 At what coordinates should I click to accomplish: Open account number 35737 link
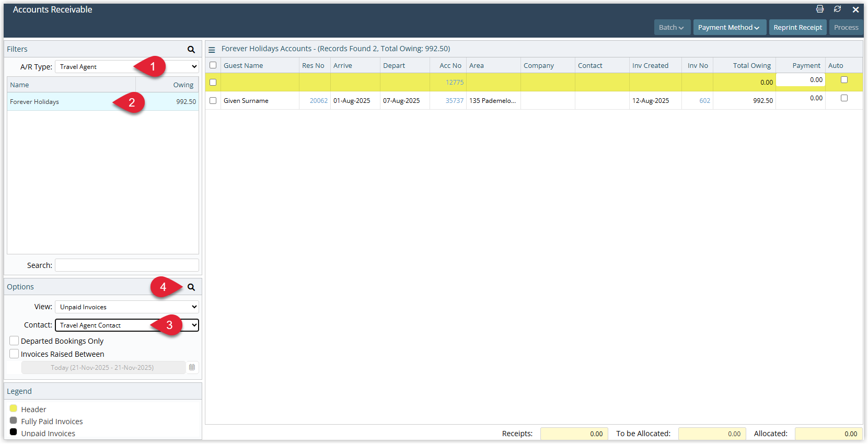455,101
